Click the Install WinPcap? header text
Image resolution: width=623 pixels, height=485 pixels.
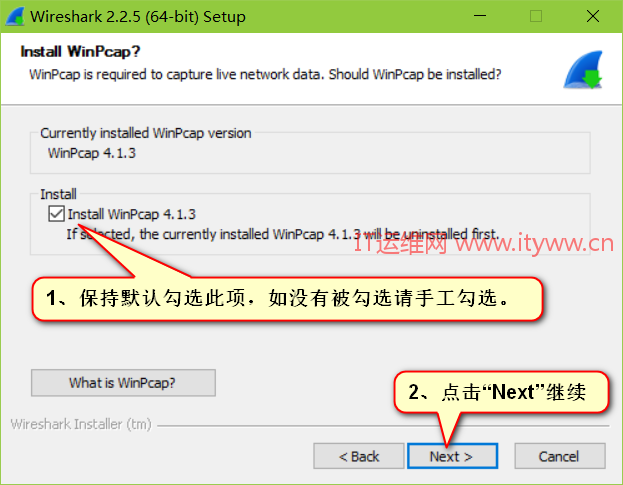pos(80,52)
